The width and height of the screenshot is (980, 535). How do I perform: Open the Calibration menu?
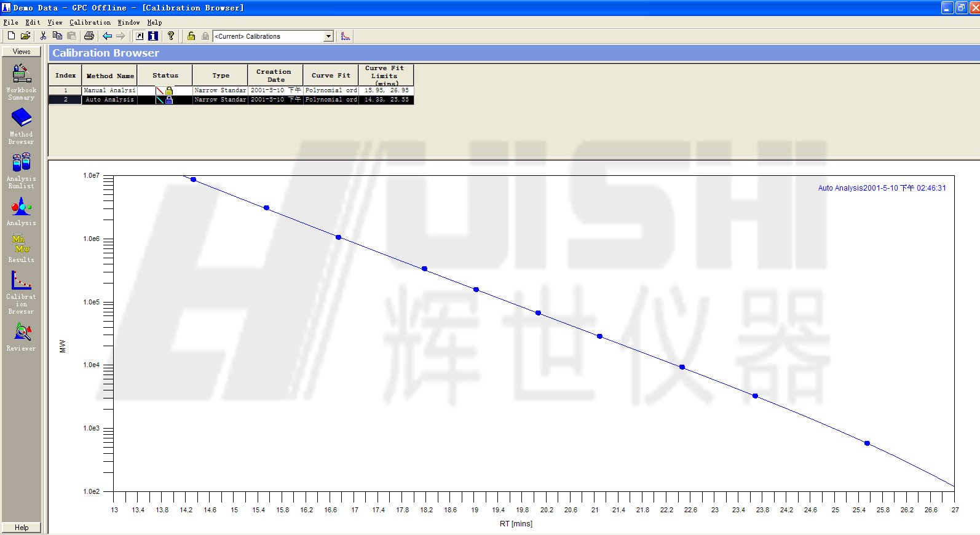[x=90, y=22]
